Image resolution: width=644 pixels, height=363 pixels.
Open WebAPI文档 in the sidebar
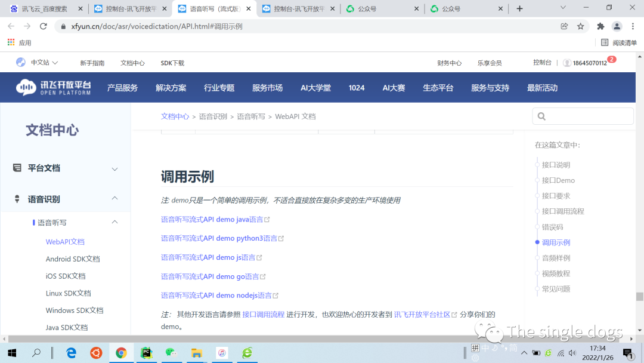click(x=65, y=242)
